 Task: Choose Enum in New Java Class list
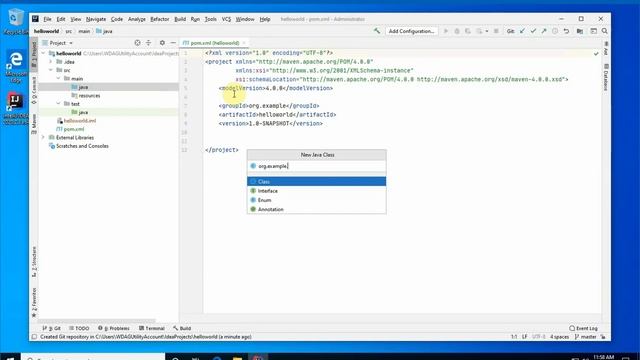point(316,200)
